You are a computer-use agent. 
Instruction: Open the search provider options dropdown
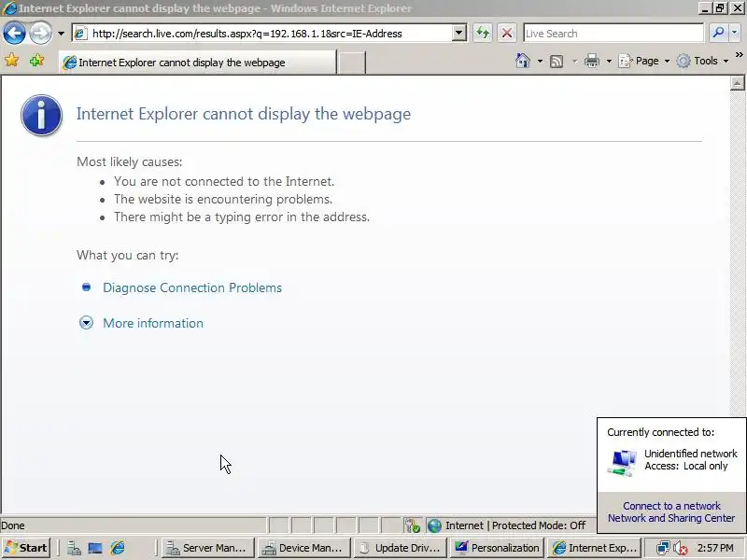734,33
